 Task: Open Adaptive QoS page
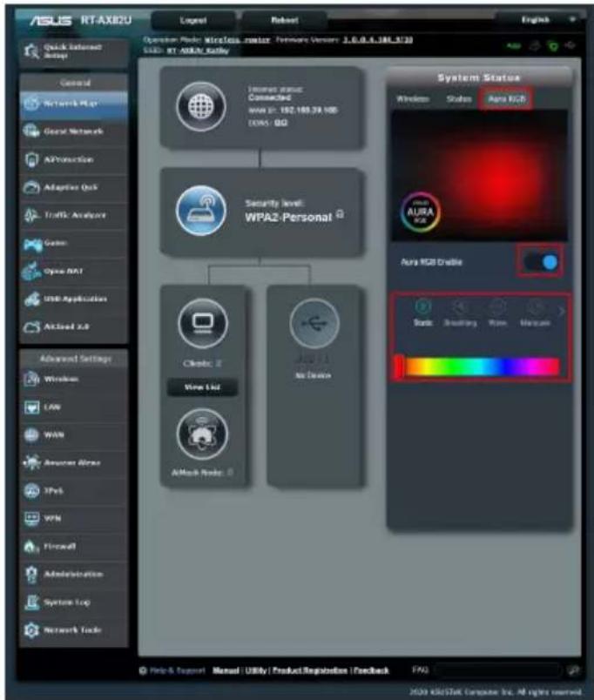(74, 187)
